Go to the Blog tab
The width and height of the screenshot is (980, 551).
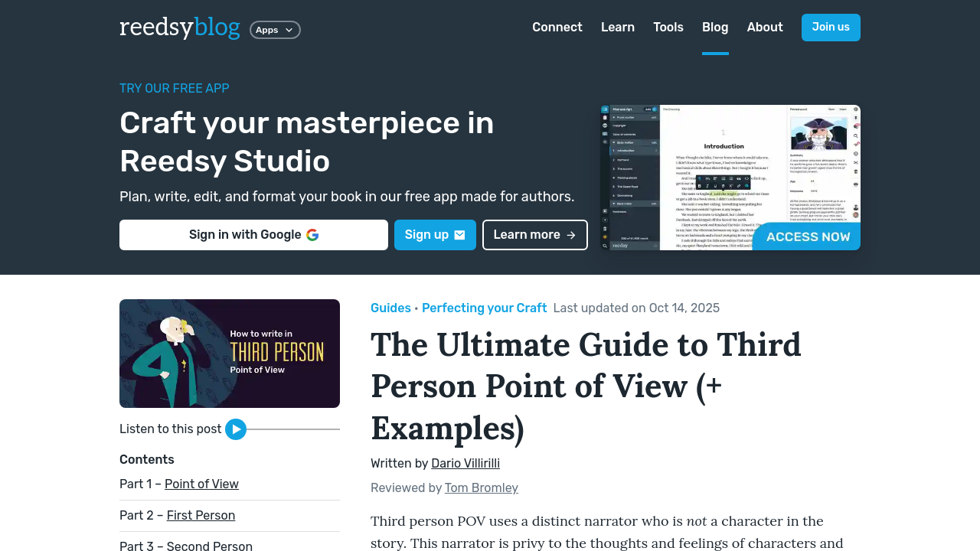coord(715,28)
